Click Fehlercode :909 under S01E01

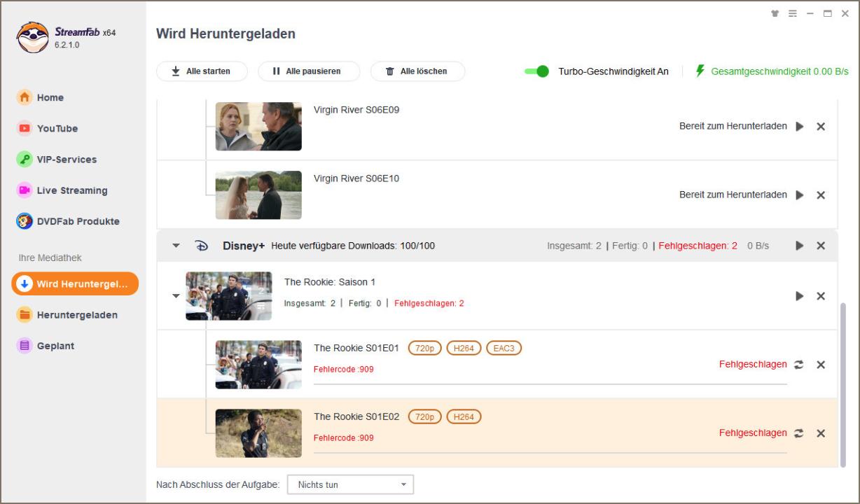tap(344, 369)
